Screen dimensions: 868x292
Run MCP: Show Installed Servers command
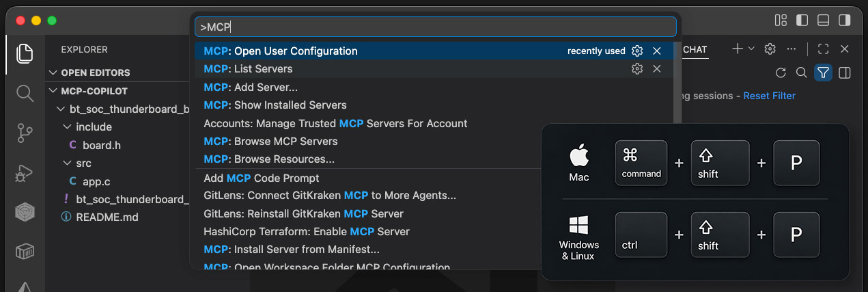[433, 105]
